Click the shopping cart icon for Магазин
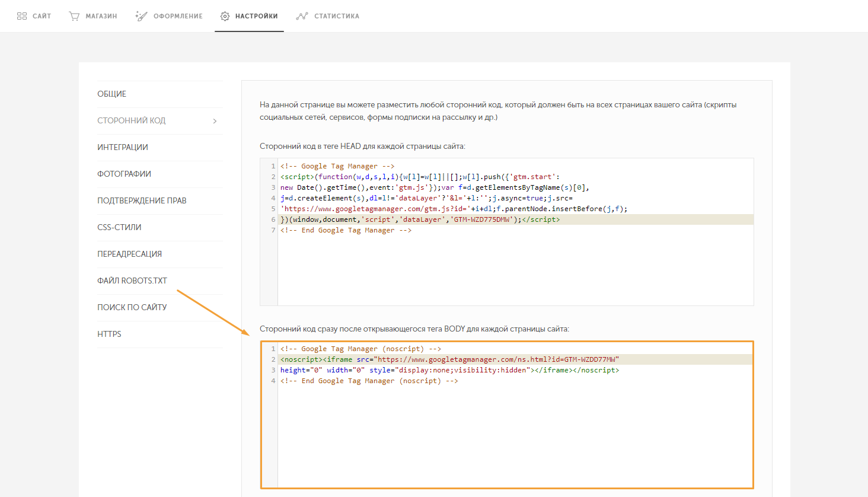Screen dimensions: 868x497 coord(74,16)
